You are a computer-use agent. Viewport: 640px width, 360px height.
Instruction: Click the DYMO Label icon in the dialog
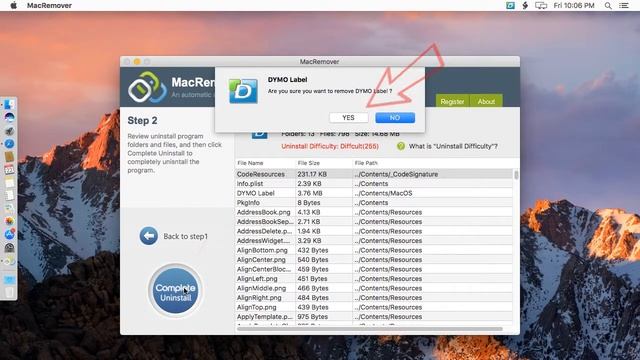(x=243, y=91)
